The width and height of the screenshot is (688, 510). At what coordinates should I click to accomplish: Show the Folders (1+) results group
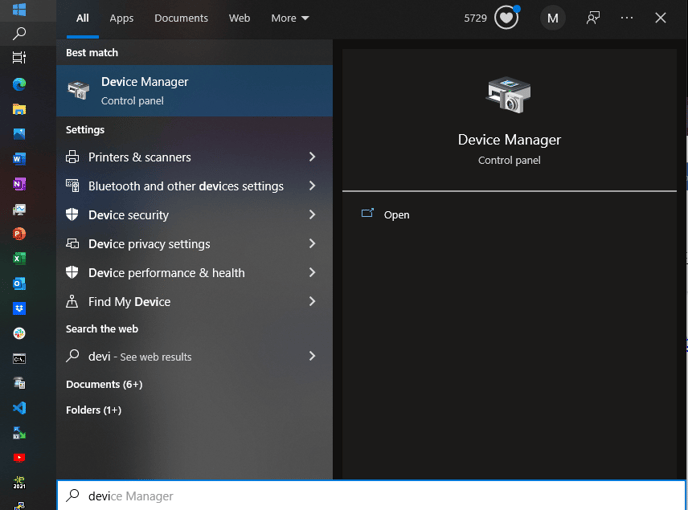94,410
